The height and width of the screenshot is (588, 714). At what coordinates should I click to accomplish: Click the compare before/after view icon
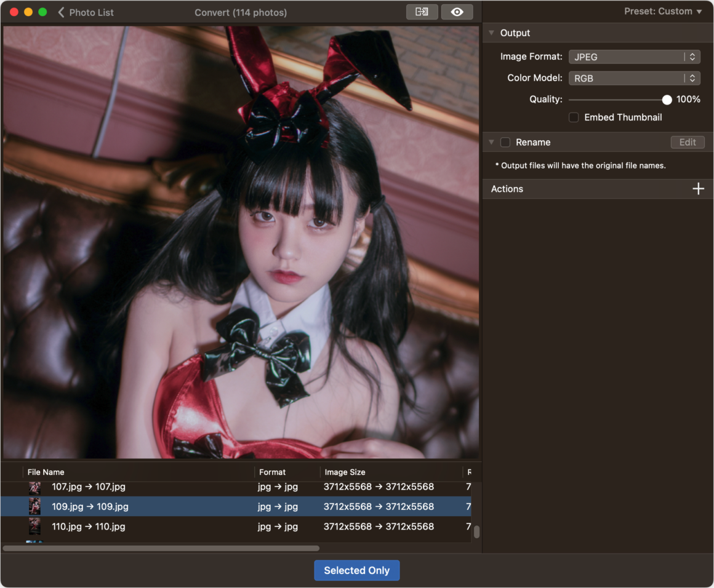(x=422, y=12)
